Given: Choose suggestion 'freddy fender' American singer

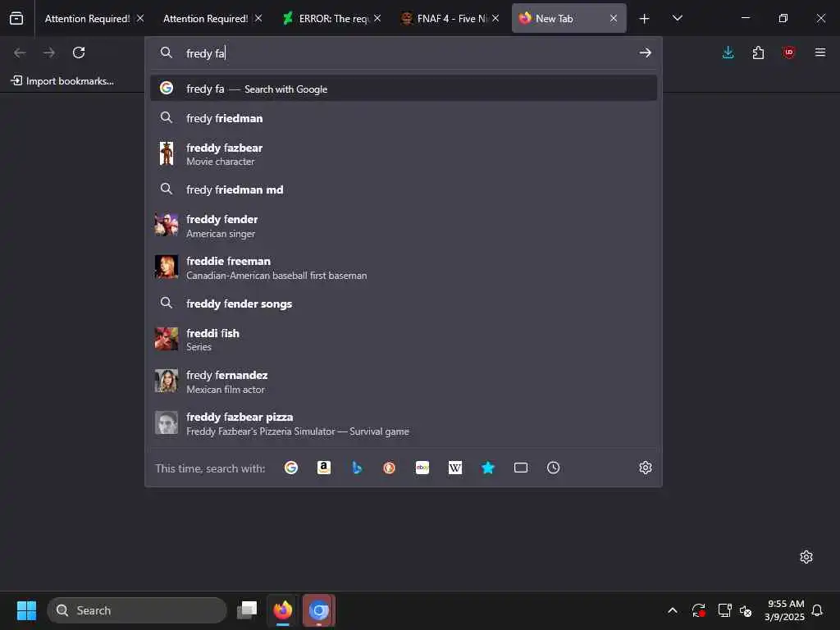Looking at the screenshot, I should (404, 226).
